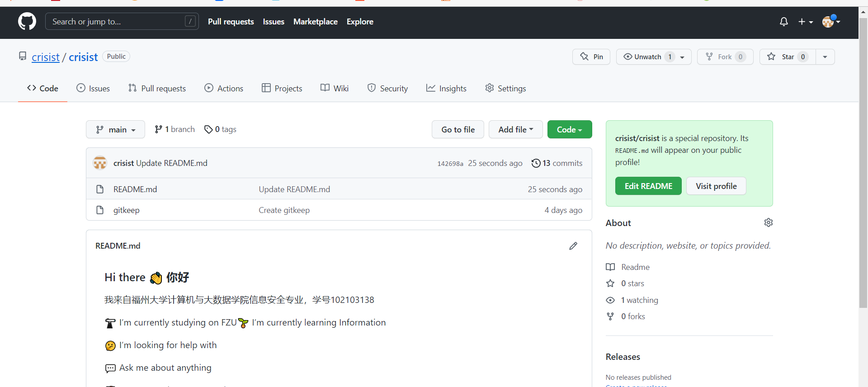868x387 pixels.
Task: Open Pull requests in top navigation
Action: (x=231, y=21)
